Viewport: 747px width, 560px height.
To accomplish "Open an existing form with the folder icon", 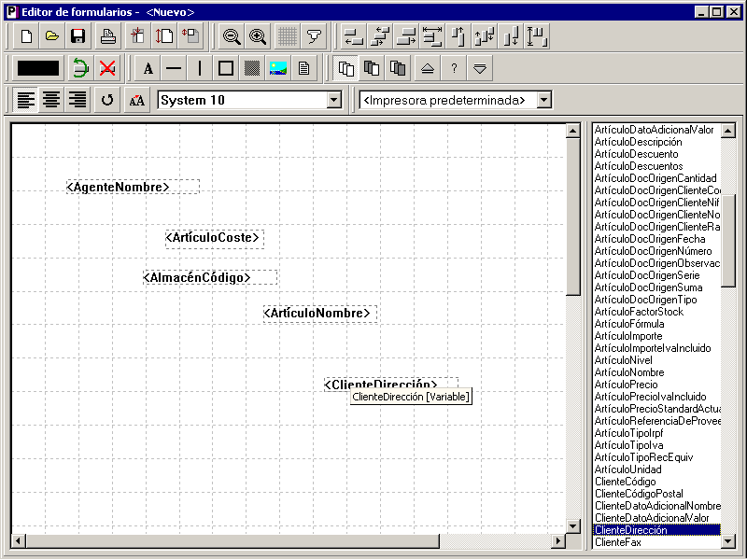I will [x=52, y=36].
